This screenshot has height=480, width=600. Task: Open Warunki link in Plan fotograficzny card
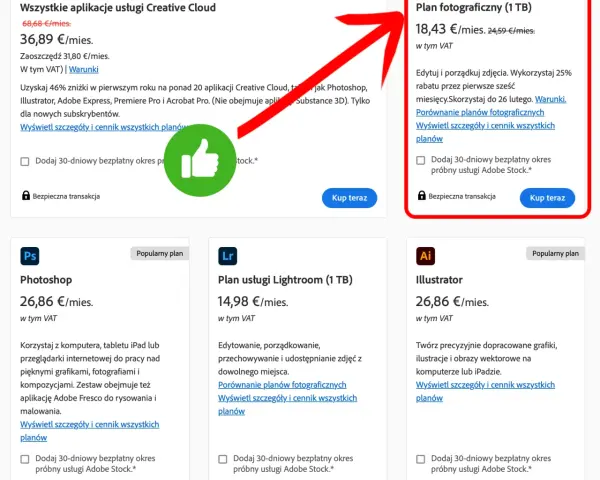coord(550,99)
